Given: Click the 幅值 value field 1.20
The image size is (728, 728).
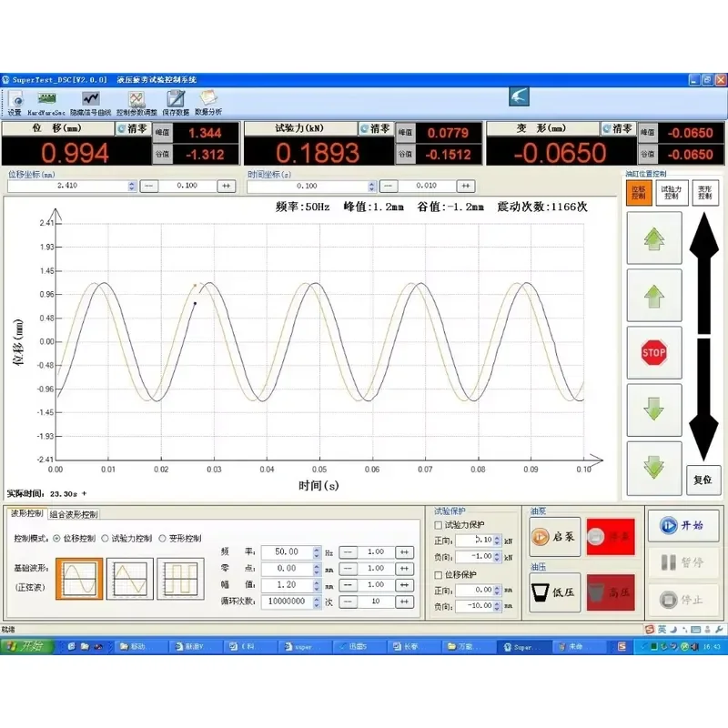Looking at the screenshot, I should click(287, 585).
